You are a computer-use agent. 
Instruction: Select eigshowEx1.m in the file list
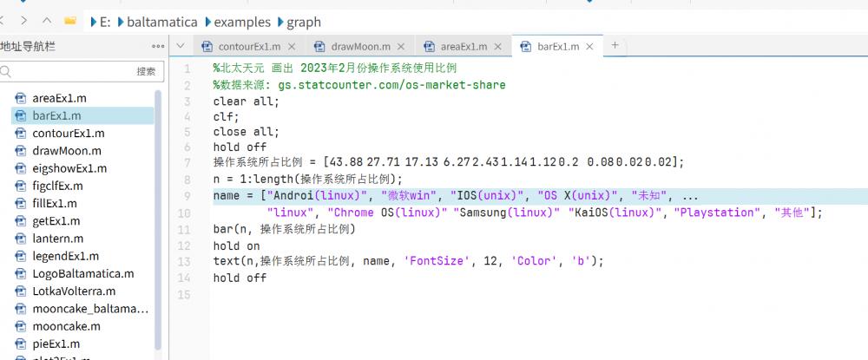coord(69,168)
